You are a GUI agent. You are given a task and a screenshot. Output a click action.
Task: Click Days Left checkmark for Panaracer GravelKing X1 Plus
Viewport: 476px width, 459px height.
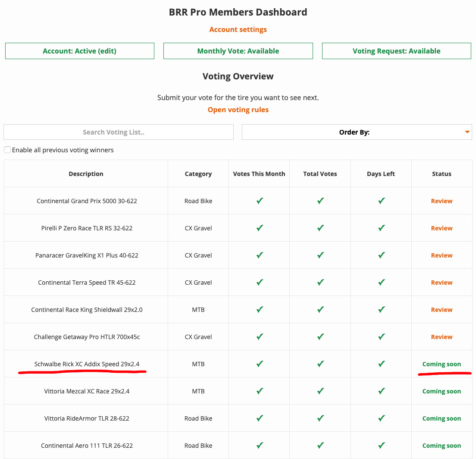(381, 255)
